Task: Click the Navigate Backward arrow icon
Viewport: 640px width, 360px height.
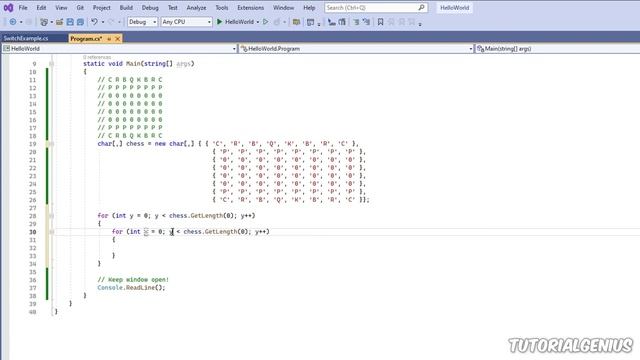Action: point(13,22)
